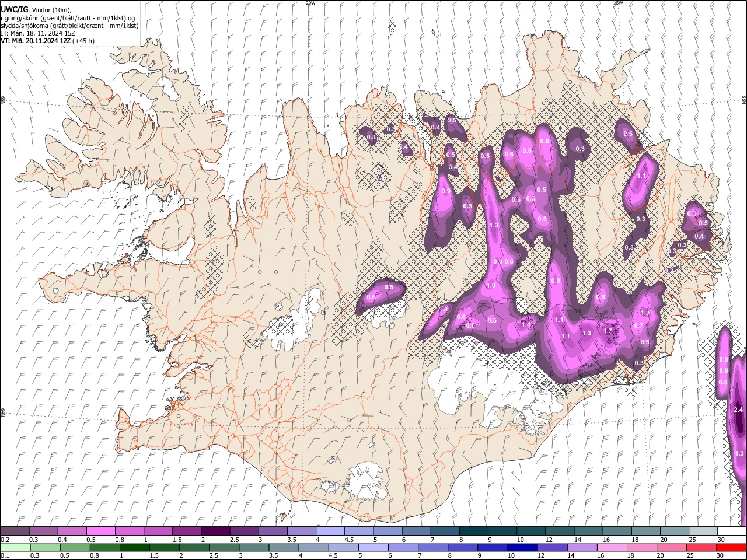
Task: Select the 0.3 light green swatch in lower legend
Action: [45, 547]
